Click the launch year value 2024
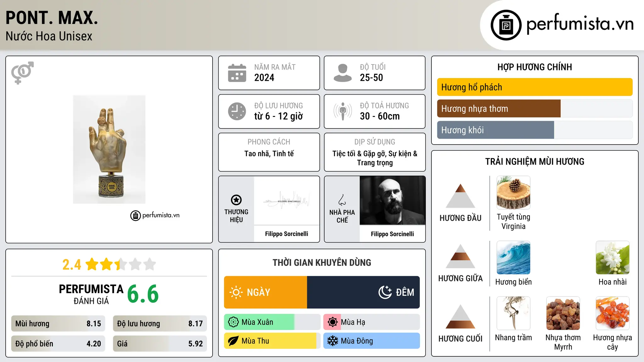 (264, 78)
